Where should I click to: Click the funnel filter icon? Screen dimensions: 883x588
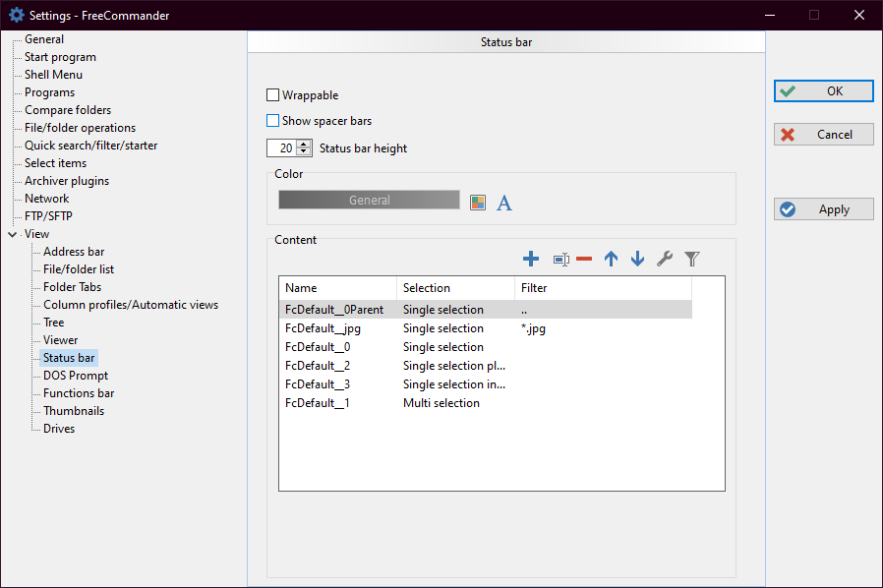pyautogui.click(x=692, y=259)
